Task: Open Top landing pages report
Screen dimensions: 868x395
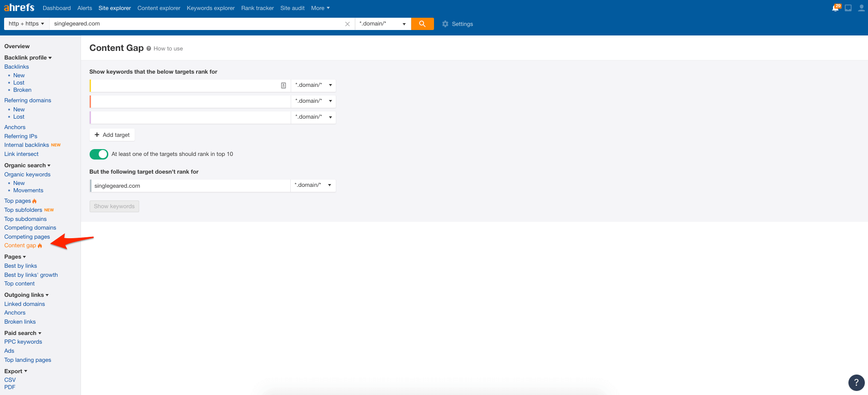Action: click(x=28, y=360)
